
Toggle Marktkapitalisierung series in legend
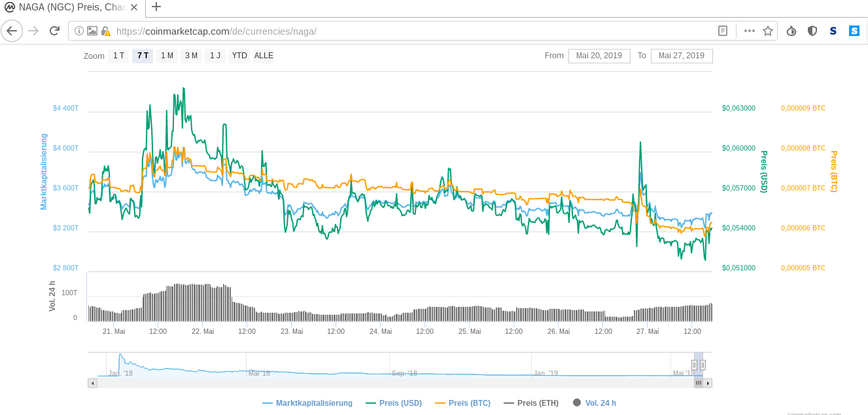307,403
